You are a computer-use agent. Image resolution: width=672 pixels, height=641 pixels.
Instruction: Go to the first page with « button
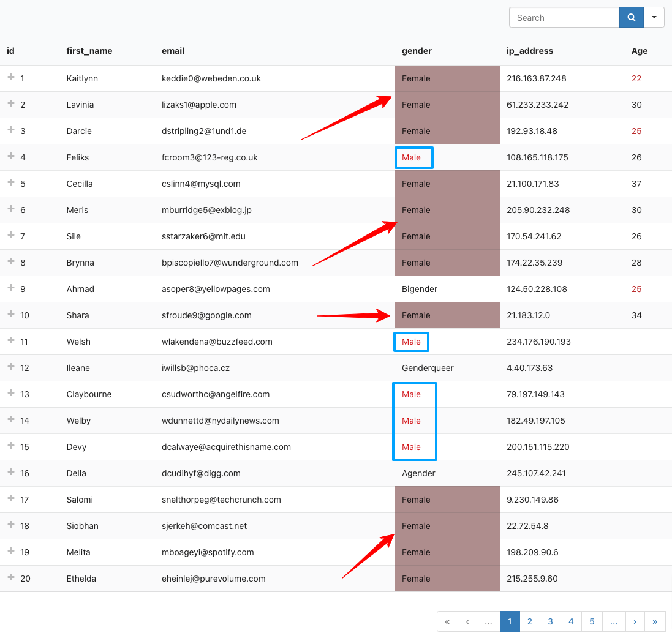[447, 621]
